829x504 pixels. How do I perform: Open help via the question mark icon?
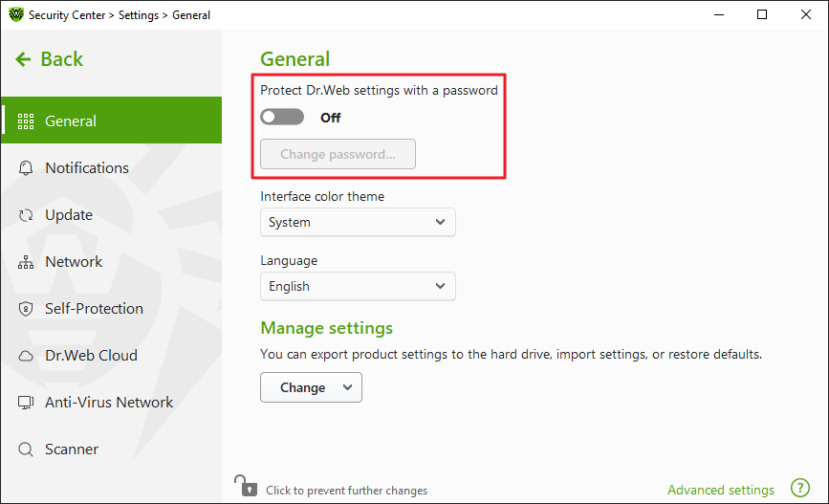pyautogui.click(x=800, y=488)
